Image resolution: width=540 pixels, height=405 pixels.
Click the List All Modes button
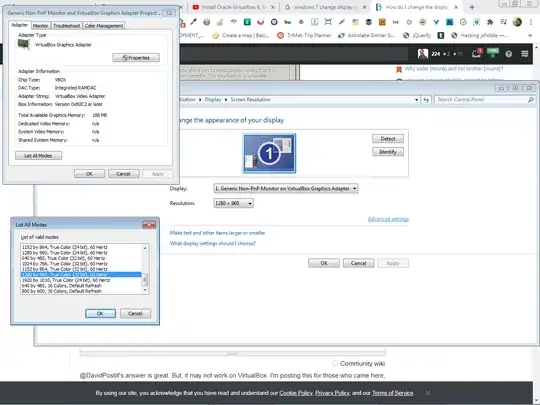pyautogui.click(x=38, y=156)
